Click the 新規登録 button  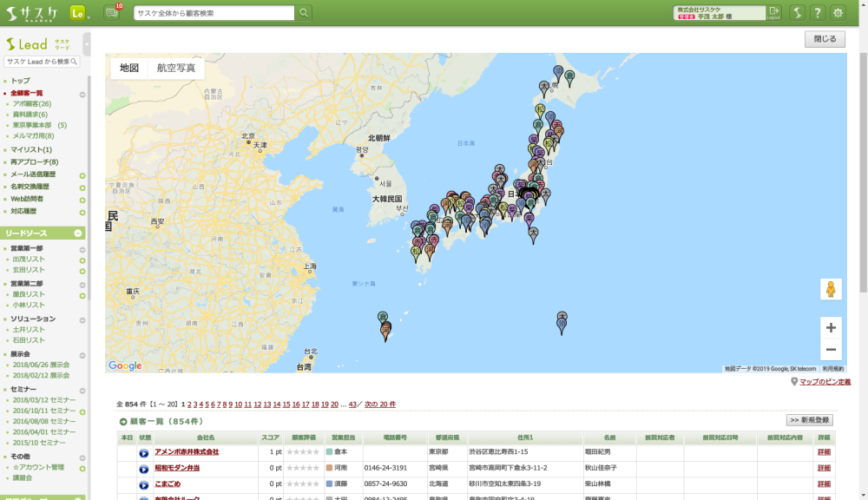point(810,420)
